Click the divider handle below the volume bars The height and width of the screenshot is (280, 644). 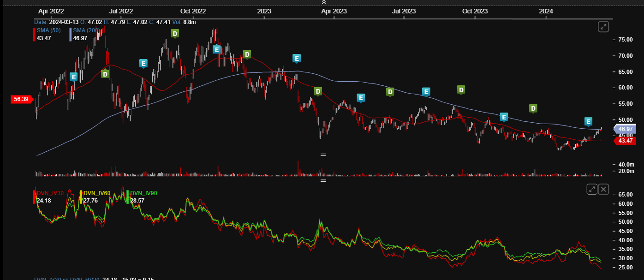pyautogui.click(x=323, y=180)
